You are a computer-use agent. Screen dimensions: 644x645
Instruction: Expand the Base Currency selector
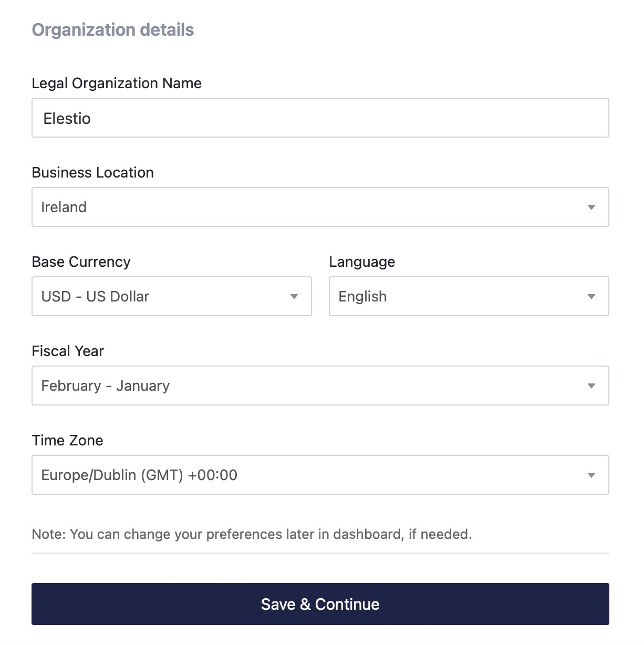coord(172,296)
